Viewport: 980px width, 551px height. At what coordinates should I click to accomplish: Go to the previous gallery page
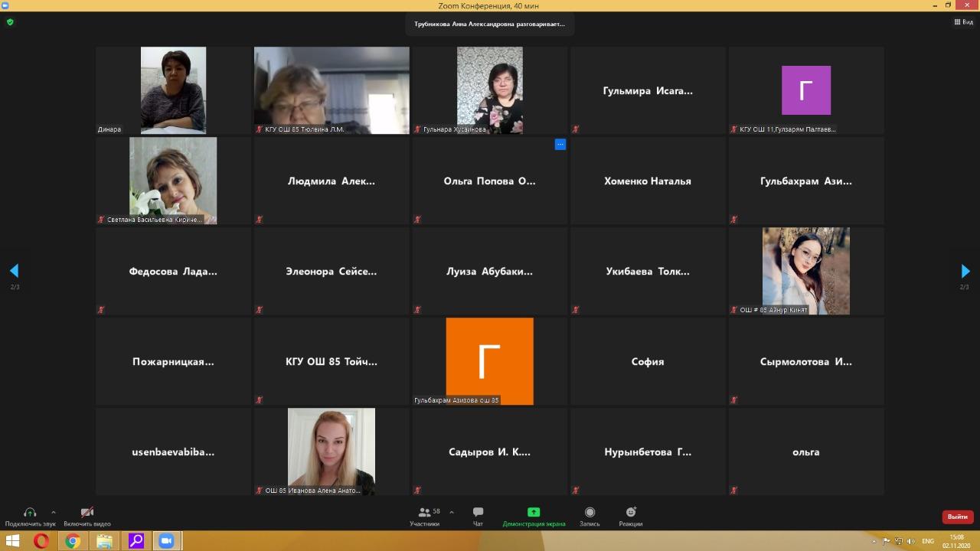[14, 271]
